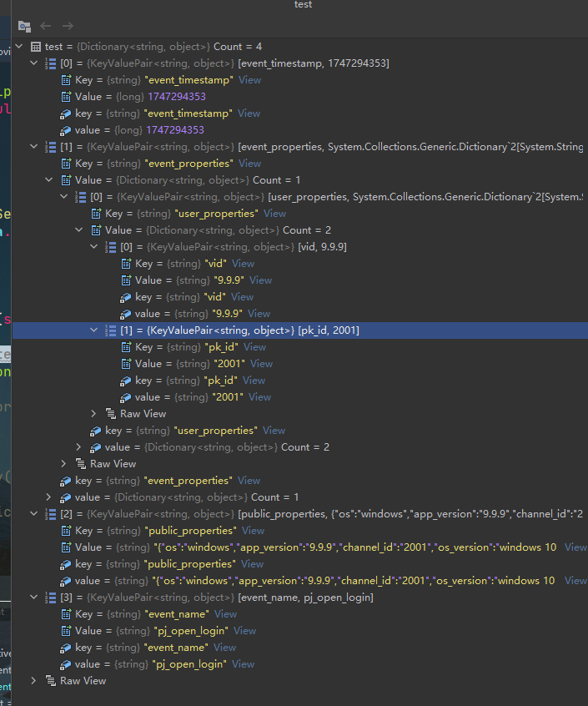Click the field icon of lowercase value = {long}
Image resolution: width=588 pixels, height=706 pixels.
(x=66, y=130)
